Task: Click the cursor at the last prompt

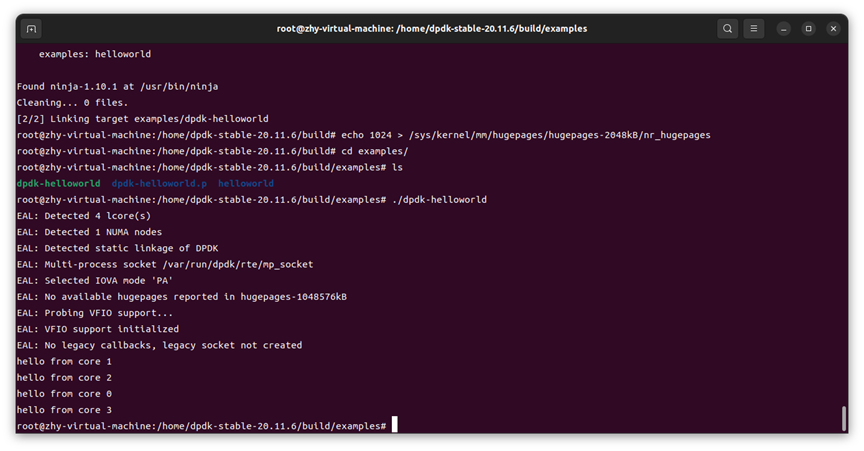Action: tap(395, 426)
